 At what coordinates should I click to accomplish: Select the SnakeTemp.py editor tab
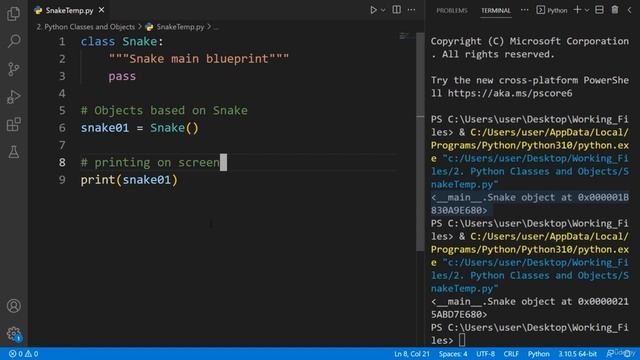(69, 10)
